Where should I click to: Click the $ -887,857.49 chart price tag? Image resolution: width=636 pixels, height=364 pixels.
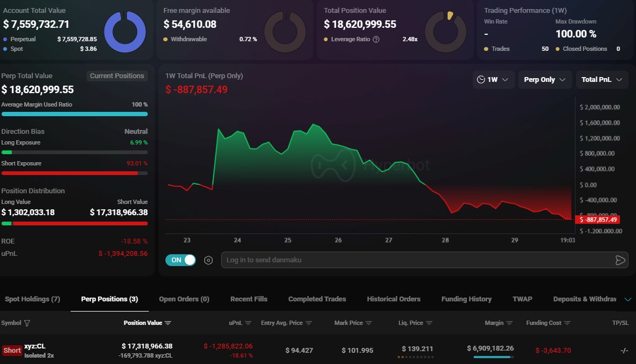pyautogui.click(x=599, y=219)
